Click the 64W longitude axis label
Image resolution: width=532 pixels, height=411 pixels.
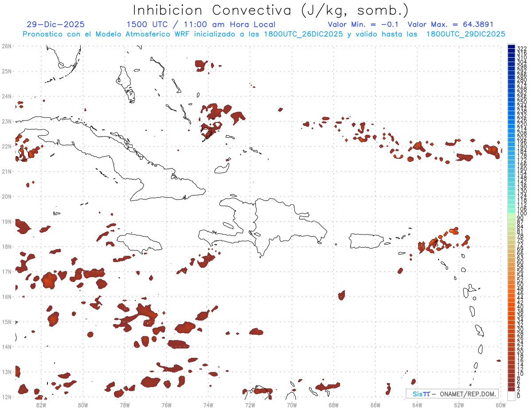(x=417, y=404)
